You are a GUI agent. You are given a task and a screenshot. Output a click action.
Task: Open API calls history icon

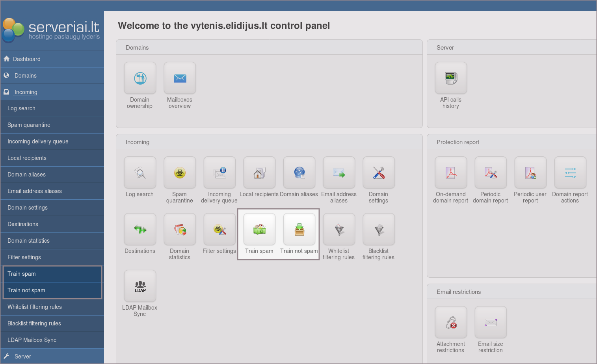pyautogui.click(x=451, y=78)
